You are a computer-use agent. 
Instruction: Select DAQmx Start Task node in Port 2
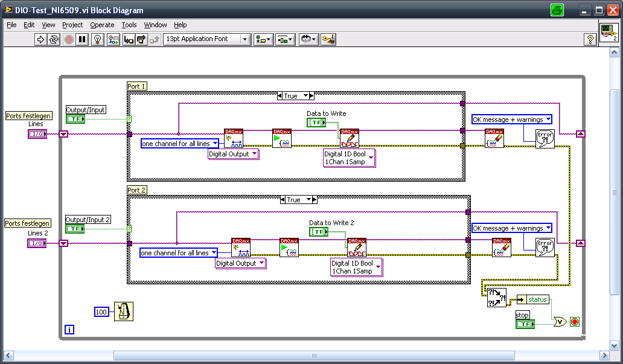pos(289,247)
